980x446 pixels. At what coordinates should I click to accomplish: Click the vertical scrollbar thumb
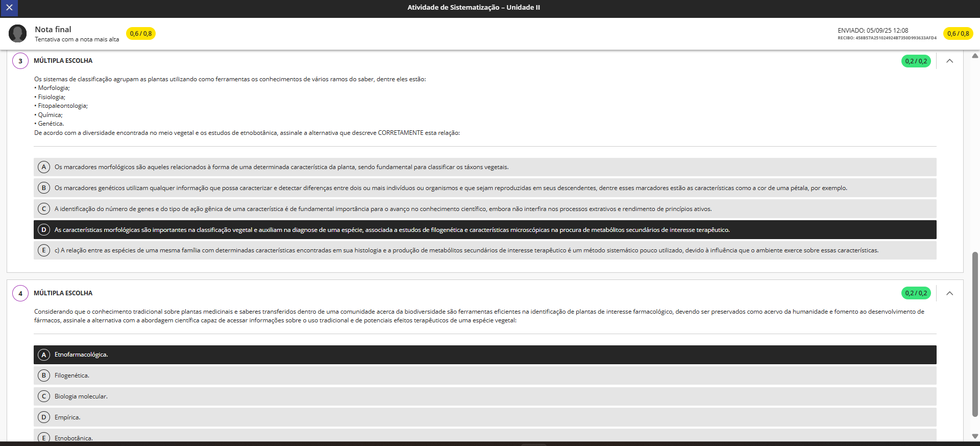pyautogui.click(x=975, y=334)
